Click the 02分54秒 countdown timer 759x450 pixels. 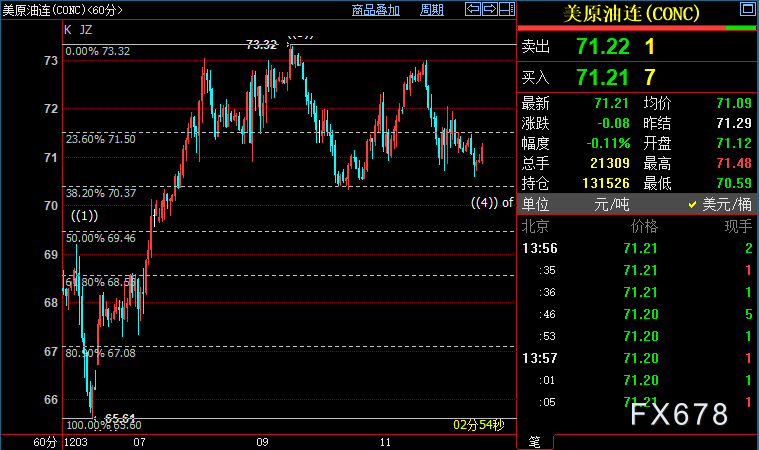(479, 425)
